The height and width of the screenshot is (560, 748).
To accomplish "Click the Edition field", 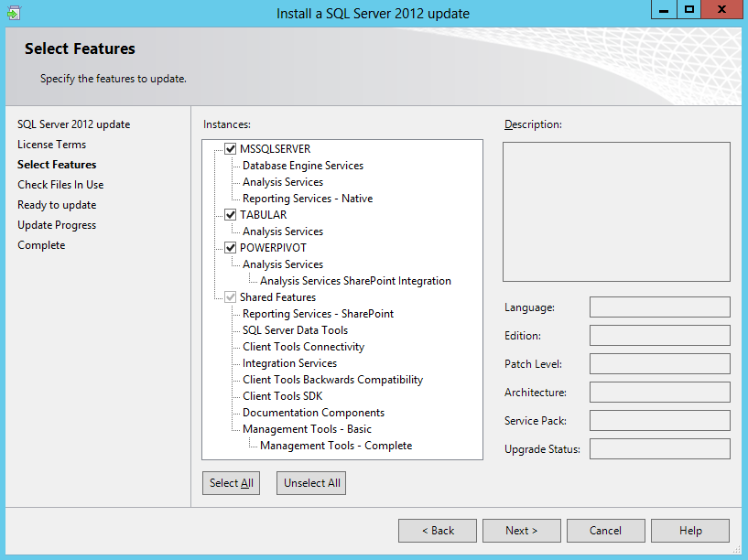I will tap(660, 336).
